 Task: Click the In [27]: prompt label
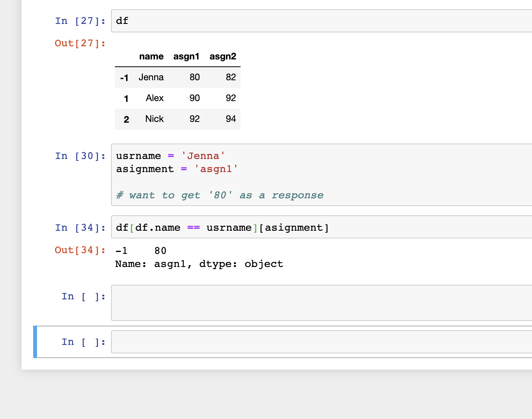tap(80, 21)
